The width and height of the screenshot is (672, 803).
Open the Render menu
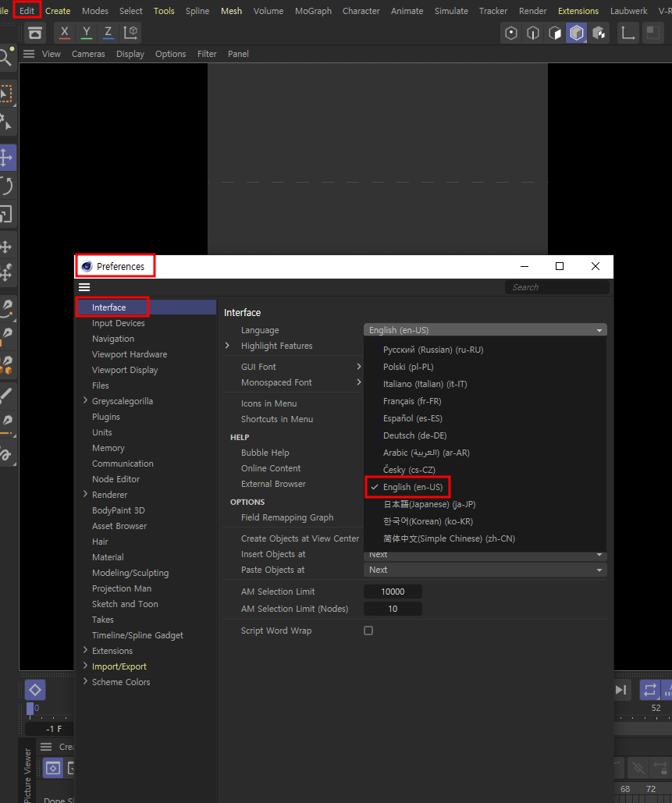tap(532, 11)
